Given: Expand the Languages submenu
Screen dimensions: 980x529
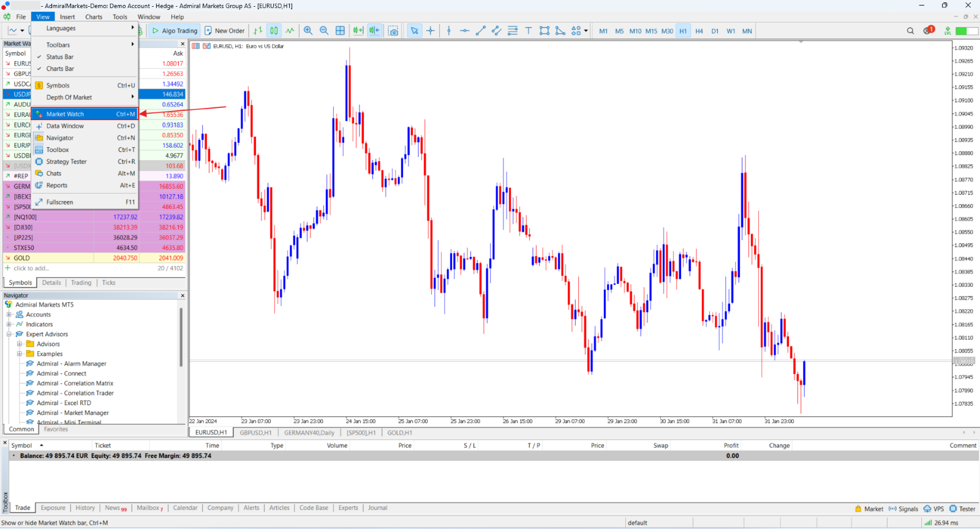Looking at the screenshot, I should coord(85,28).
